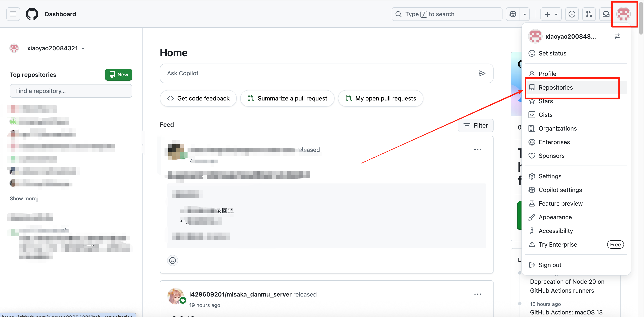Choose My open pull requests suggestion
644x317 pixels.
(381, 98)
